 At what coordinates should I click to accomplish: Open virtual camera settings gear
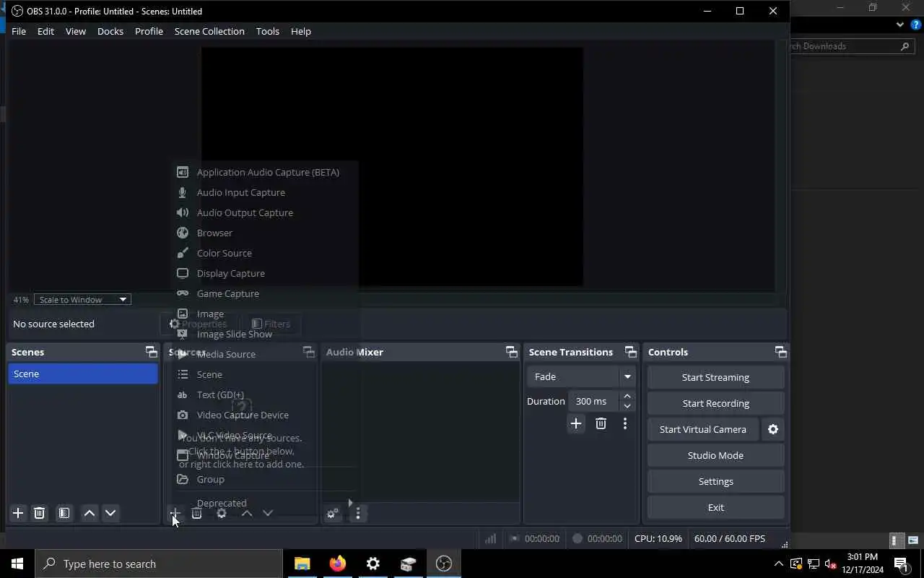[773, 429]
